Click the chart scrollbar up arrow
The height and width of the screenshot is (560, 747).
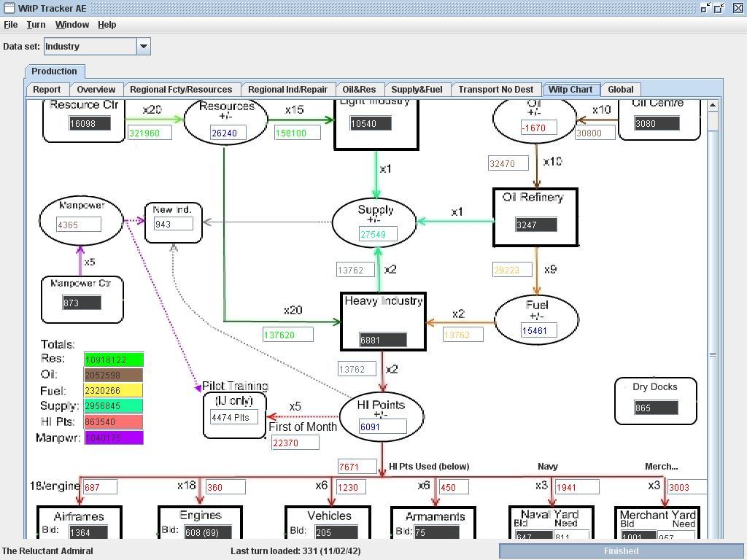tap(713, 105)
